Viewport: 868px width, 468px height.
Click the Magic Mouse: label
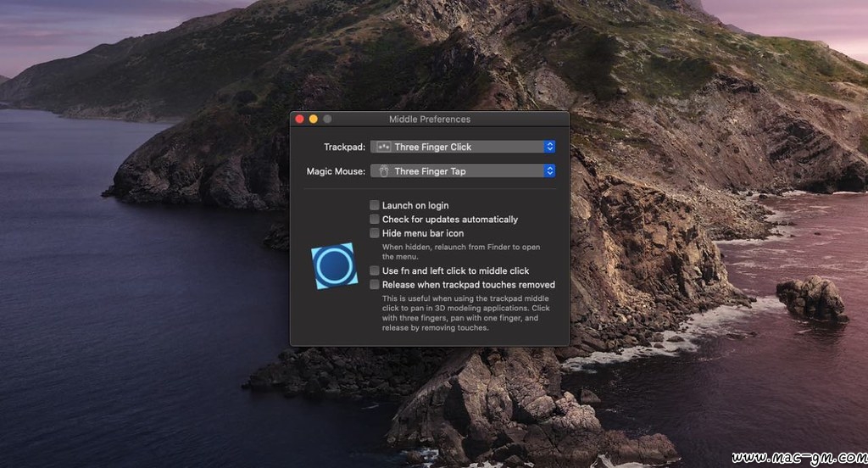click(x=336, y=171)
